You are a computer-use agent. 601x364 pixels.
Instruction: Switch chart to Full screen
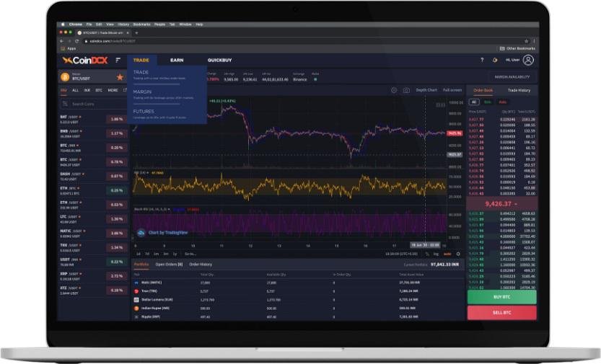(452, 90)
